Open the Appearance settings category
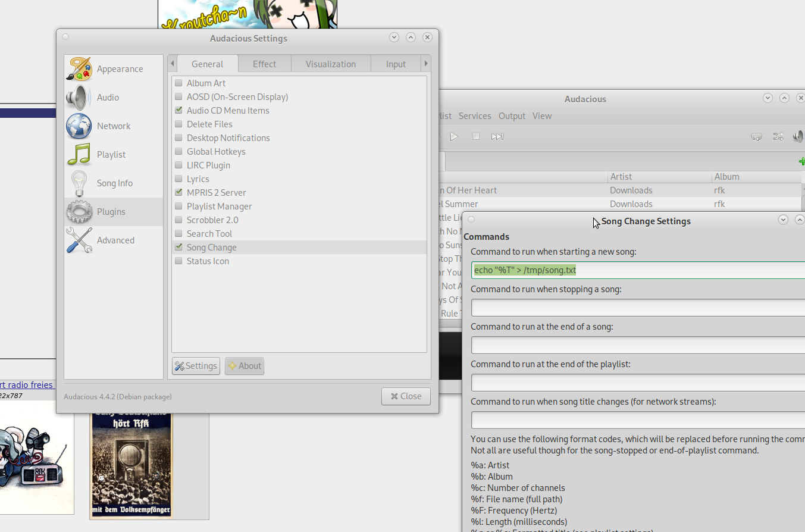This screenshot has height=532, width=805. coord(113,69)
